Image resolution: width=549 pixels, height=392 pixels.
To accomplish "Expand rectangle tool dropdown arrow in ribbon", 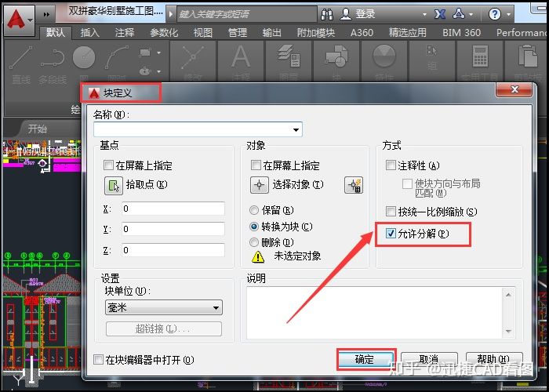I will coord(158,53).
